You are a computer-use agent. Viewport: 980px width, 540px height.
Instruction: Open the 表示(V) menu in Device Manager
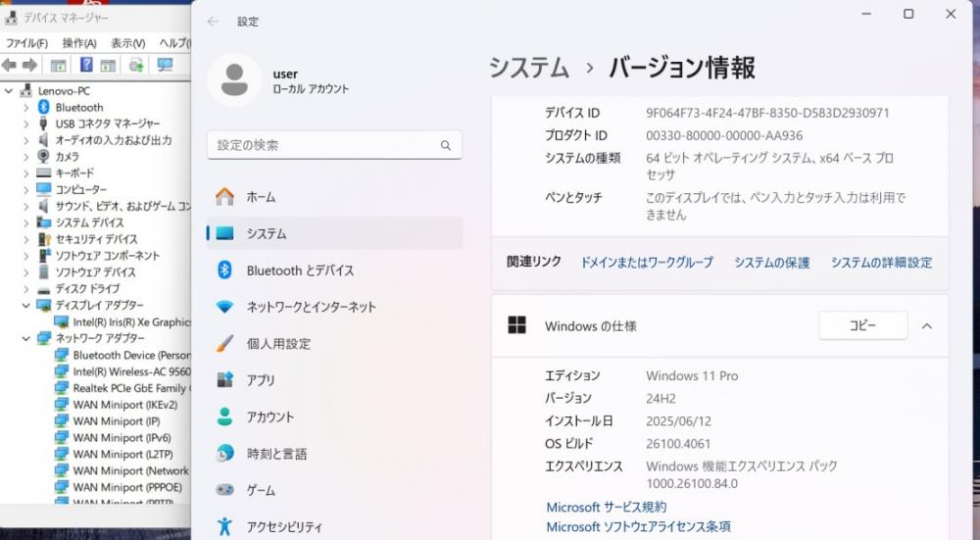[x=128, y=43]
